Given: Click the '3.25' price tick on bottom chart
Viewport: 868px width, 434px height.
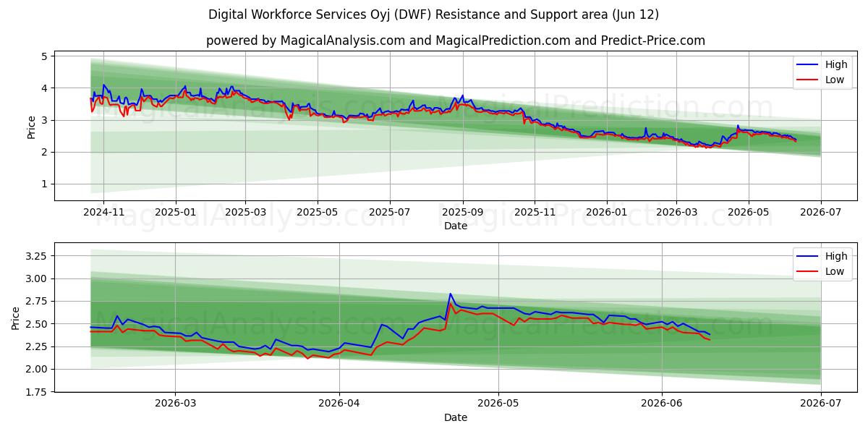Looking at the screenshot, I should [x=37, y=256].
